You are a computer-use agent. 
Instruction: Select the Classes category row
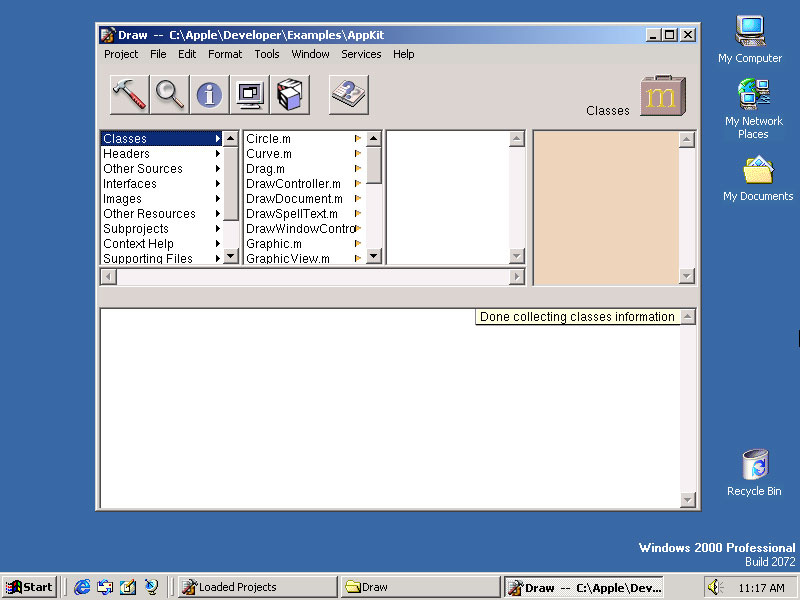click(162, 138)
